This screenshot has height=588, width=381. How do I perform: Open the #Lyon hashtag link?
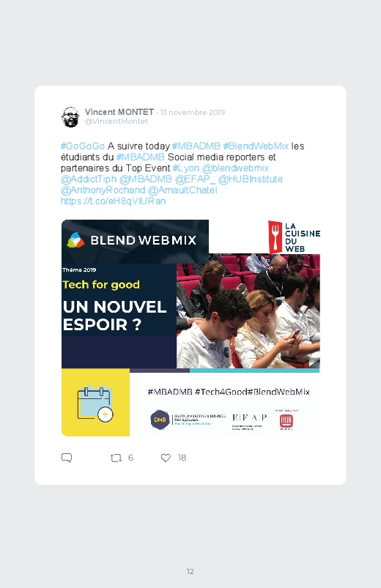[186, 168]
